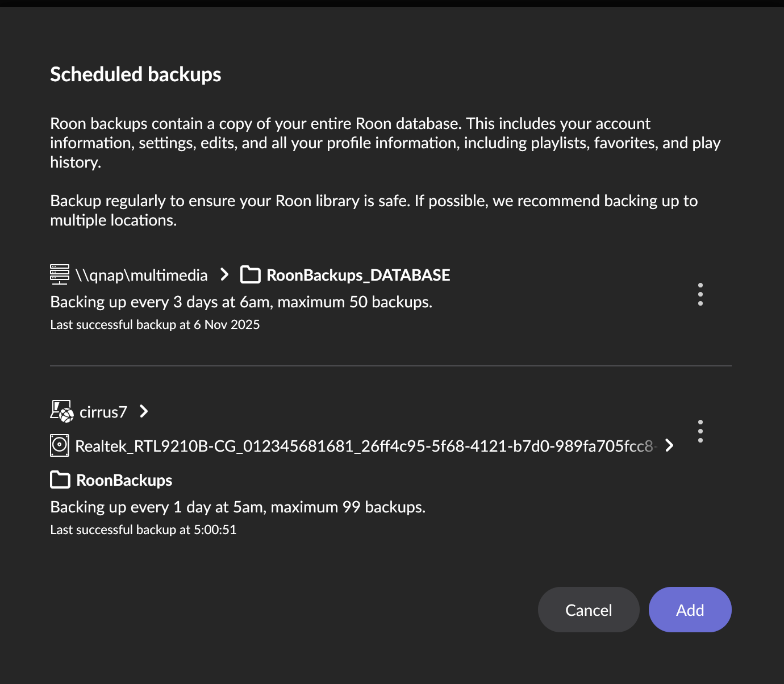Click chevron next to cirrus7

[x=144, y=411]
